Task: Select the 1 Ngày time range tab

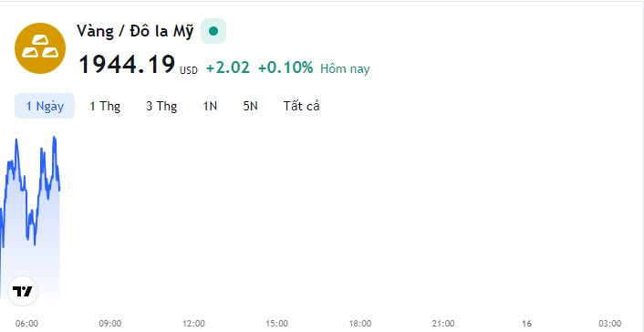Action: (x=45, y=106)
